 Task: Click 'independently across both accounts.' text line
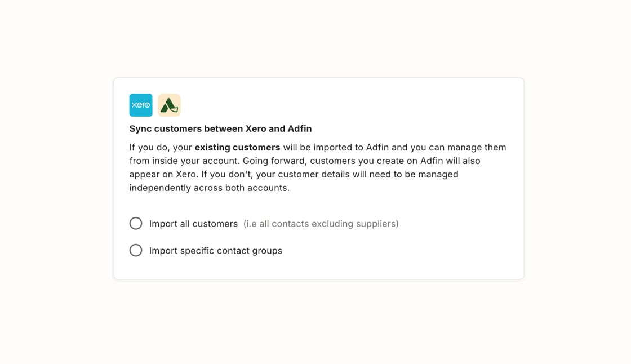click(209, 188)
